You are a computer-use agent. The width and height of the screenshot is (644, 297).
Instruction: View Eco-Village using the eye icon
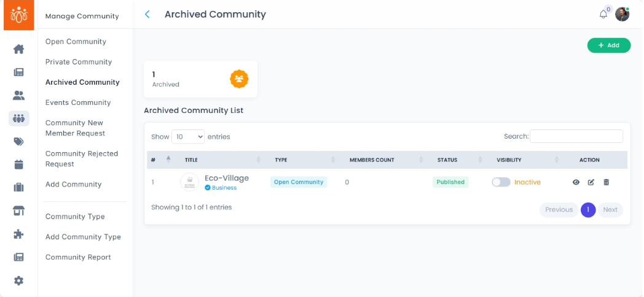[x=576, y=182]
